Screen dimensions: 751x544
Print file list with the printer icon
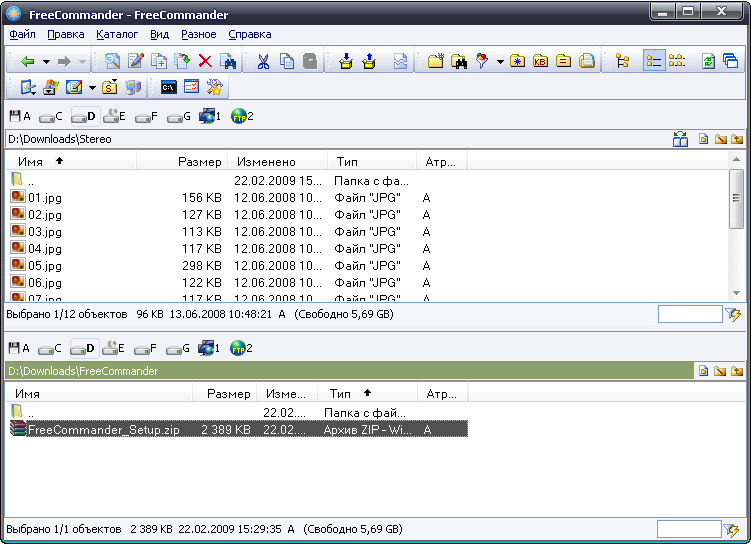point(587,61)
